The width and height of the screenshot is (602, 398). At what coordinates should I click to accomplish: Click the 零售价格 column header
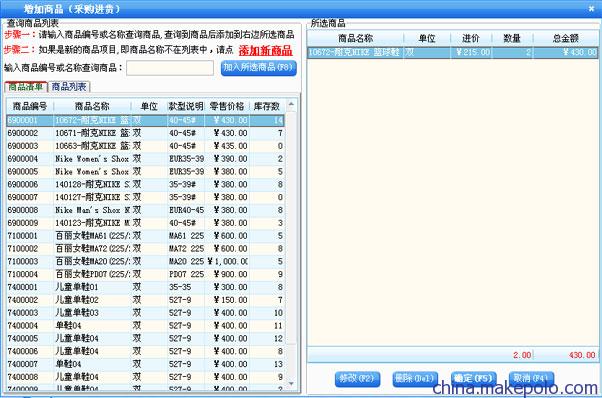click(x=227, y=106)
